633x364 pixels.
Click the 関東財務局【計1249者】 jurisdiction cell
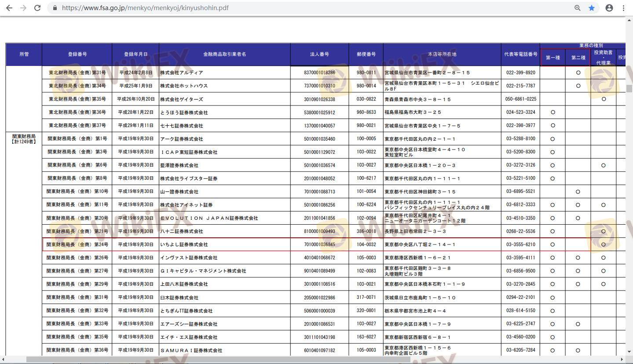tap(24, 139)
